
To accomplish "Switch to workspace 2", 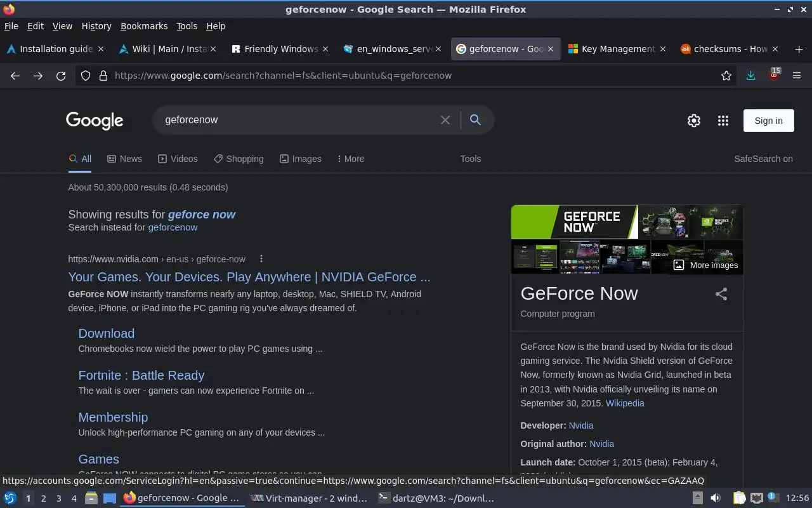I will click(x=43, y=498).
